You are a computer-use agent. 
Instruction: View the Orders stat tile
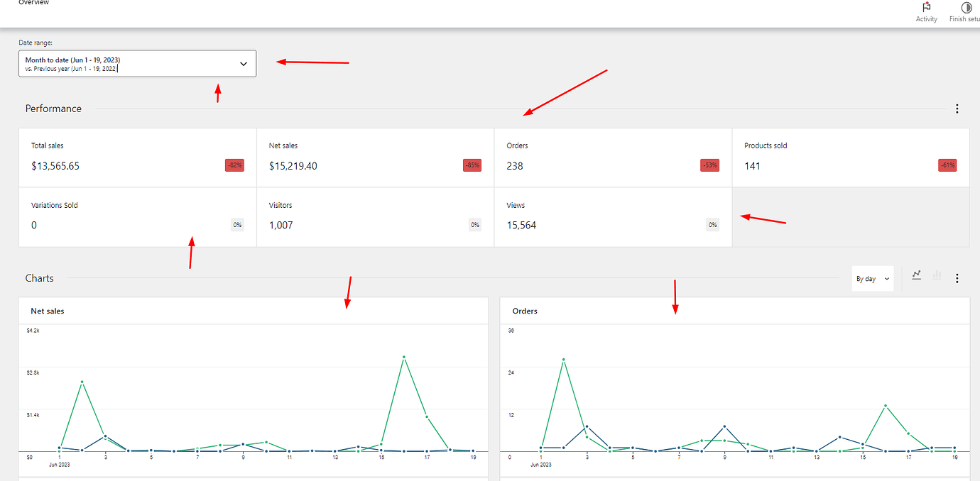[x=612, y=157]
